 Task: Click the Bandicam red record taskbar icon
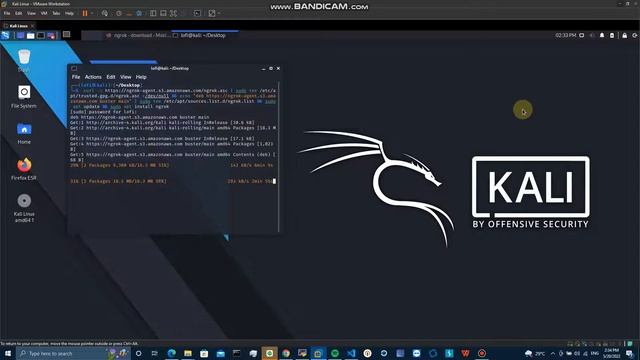pos(482,353)
